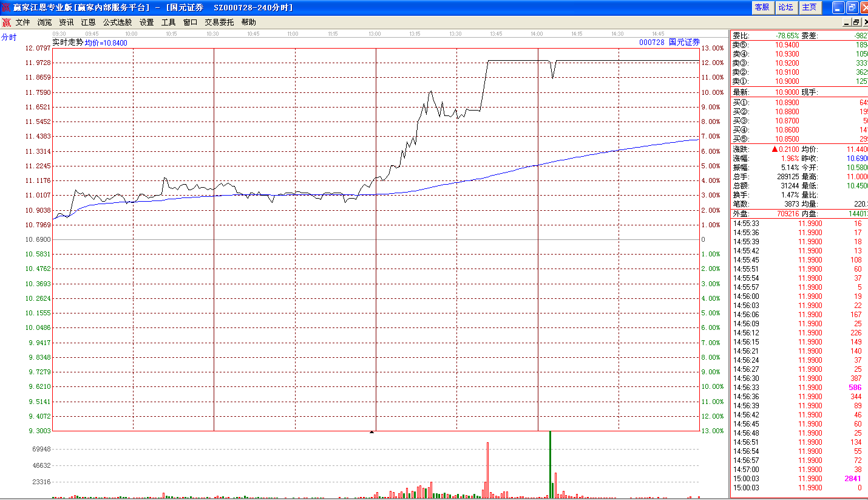Screen dimensions: 868x500
Task: Select the 买① bid row at 10.8900
Action: [799, 103]
